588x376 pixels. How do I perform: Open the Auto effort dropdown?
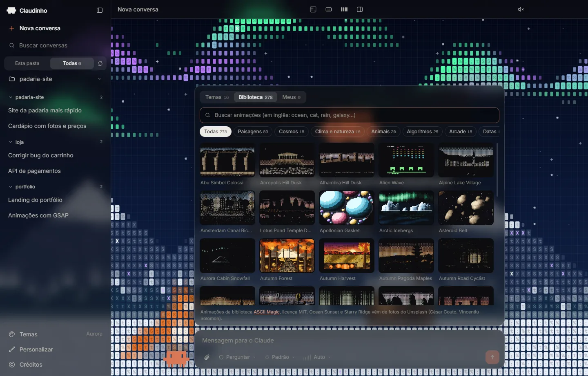coord(317,357)
